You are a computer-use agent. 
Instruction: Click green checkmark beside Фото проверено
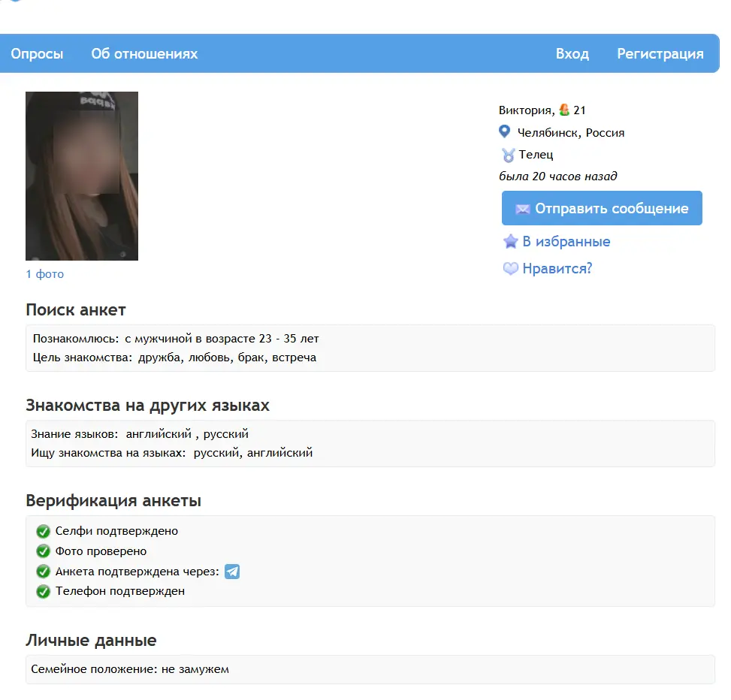[x=43, y=551]
